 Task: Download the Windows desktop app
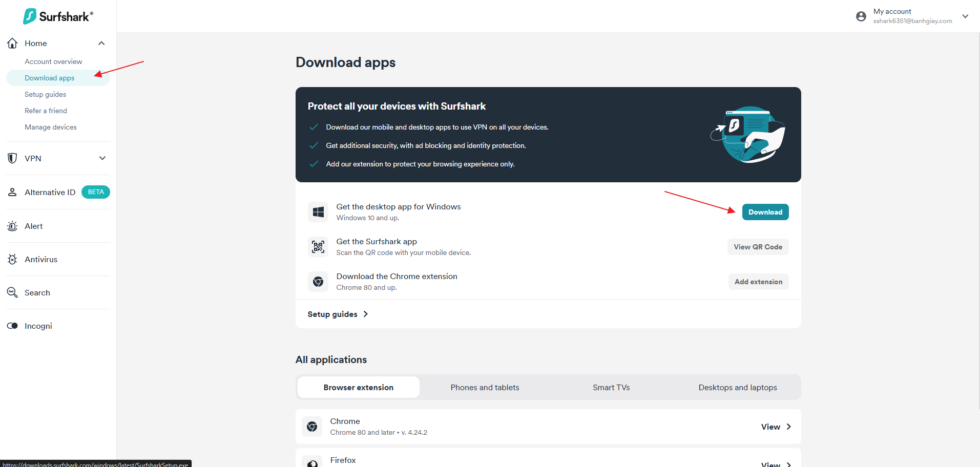click(765, 212)
